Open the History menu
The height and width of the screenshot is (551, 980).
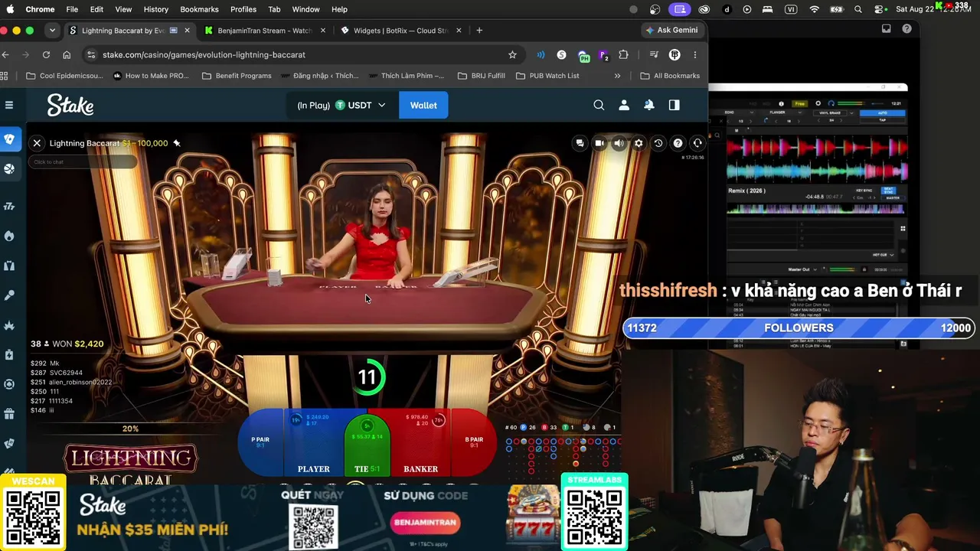click(155, 9)
